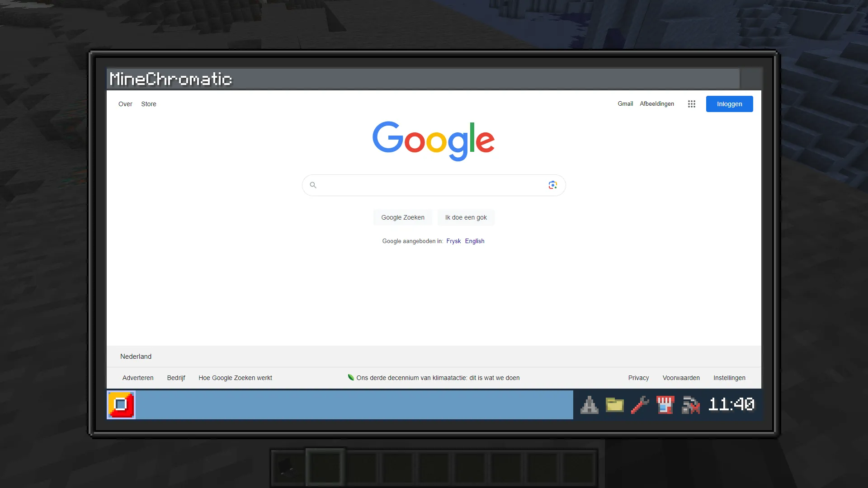Viewport: 868px width, 488px height.
Task: Click the Inloggen button
Action: [x=729, y=103]
